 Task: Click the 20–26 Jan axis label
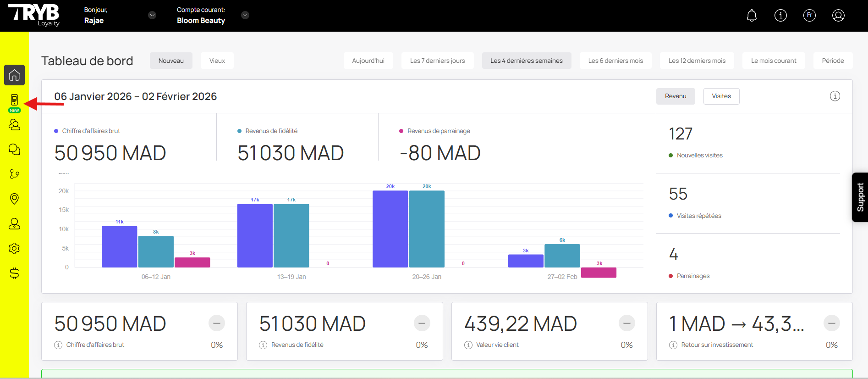tap(427, 277)
